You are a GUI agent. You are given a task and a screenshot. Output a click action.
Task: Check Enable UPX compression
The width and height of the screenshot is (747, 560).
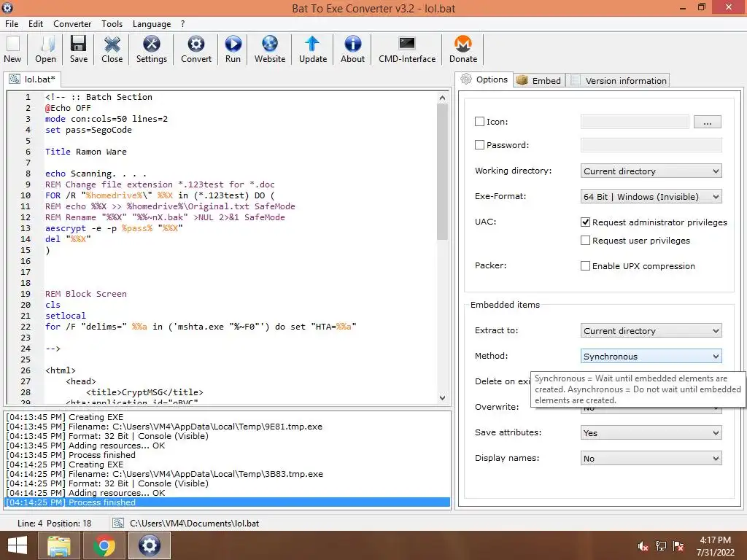(586, 265)
